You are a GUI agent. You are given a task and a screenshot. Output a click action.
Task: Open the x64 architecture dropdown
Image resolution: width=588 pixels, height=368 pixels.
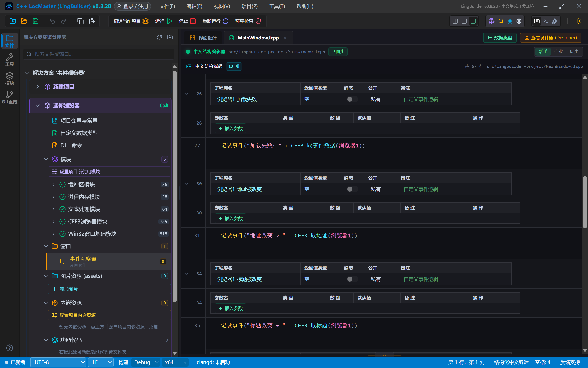coord(176,362)
